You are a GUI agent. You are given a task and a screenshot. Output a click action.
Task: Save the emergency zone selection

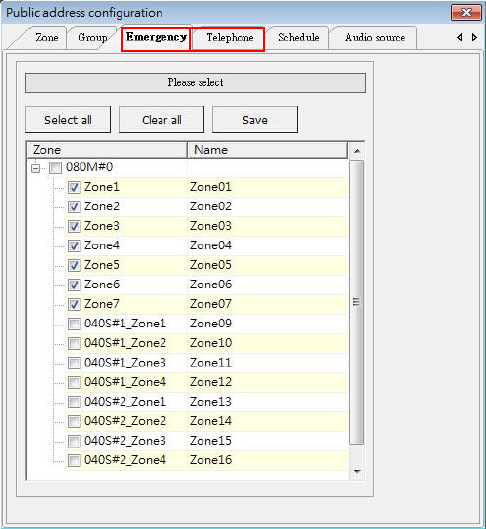[x=255, y=120]
